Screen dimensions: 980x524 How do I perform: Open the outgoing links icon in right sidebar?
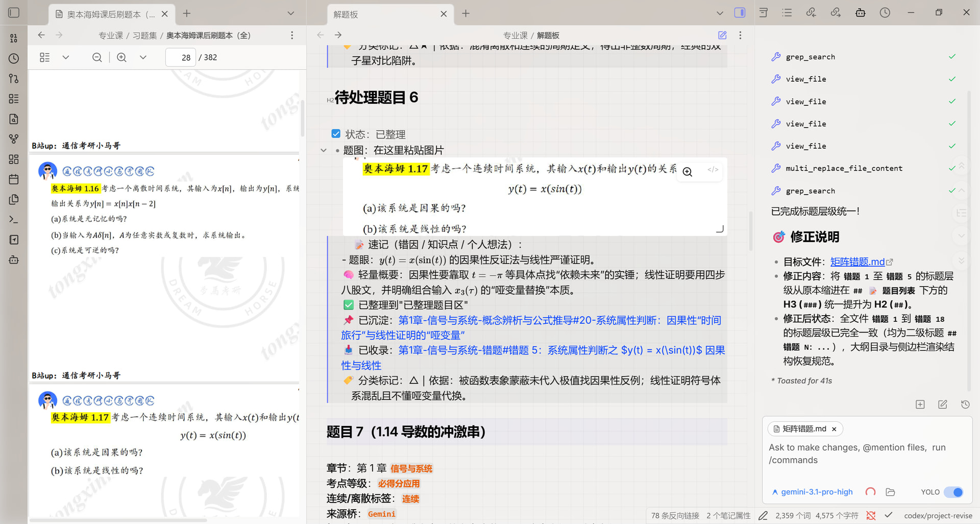(836, 13)
